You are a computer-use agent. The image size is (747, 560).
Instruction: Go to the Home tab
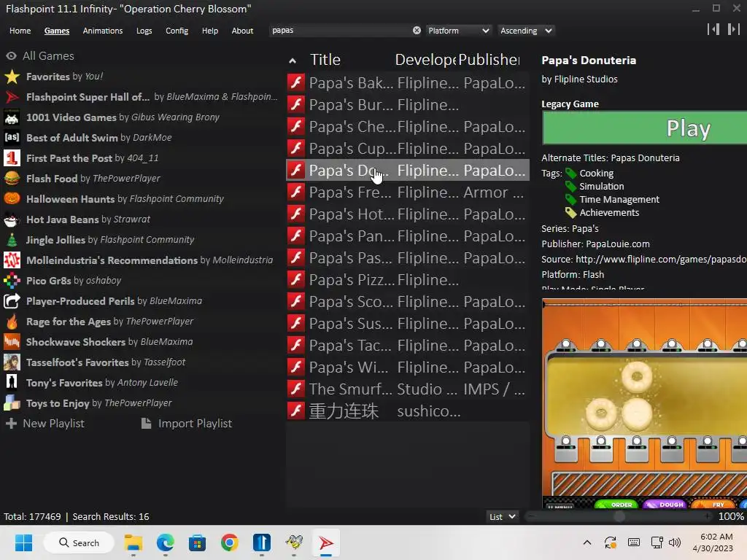(x=20, y=31)
